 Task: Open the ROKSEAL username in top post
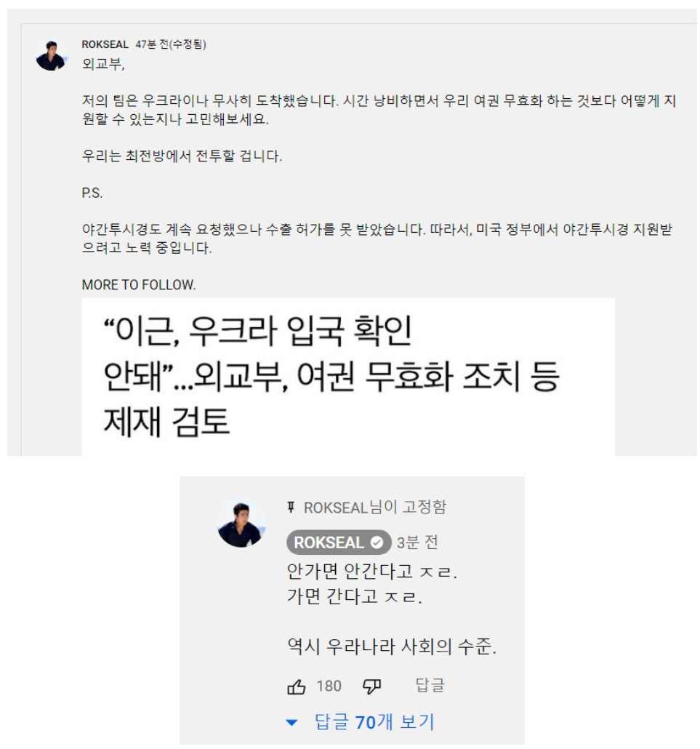pos(105,44)
